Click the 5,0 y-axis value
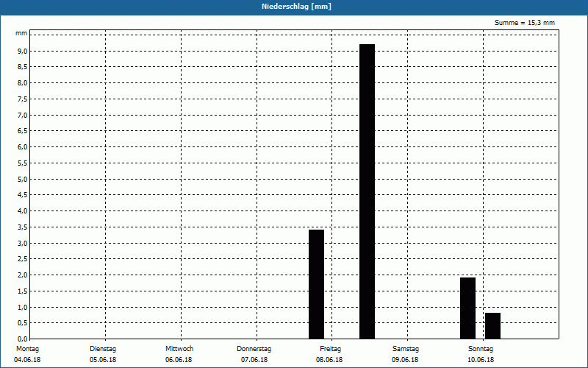The height and width of the screenshot is (368, 588). [23, 179]
